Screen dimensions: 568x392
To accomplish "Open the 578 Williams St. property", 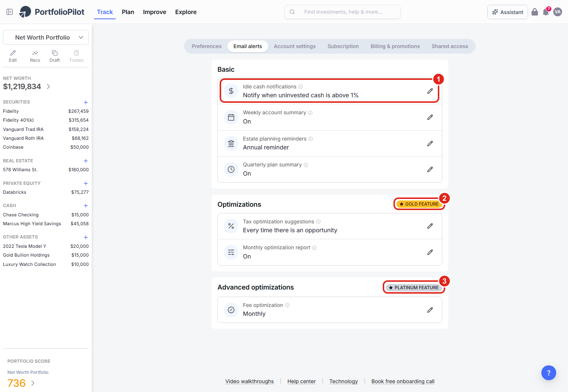I will pyautogui.click(x=46, y=170).
